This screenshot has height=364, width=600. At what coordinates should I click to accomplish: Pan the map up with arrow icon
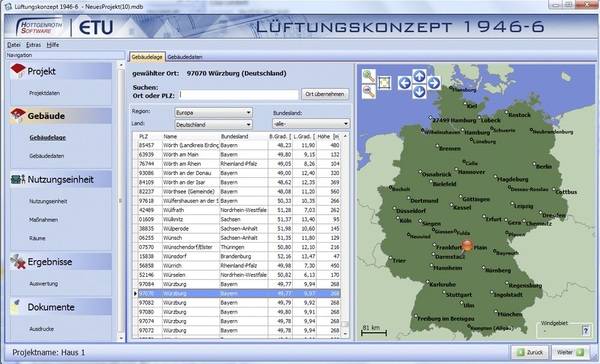[x=419, y=76]
